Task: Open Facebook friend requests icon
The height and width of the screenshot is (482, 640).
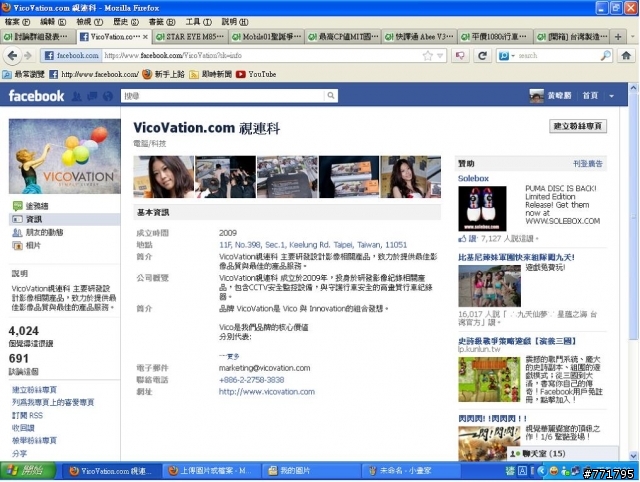Action: point(76,96)
